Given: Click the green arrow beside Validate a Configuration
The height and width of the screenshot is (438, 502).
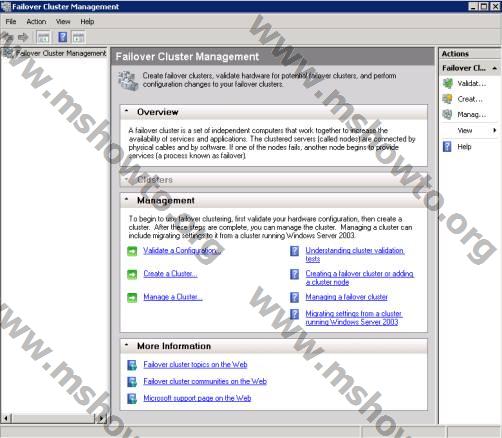Looking at the screenshot, I should [x=132, y=251].
